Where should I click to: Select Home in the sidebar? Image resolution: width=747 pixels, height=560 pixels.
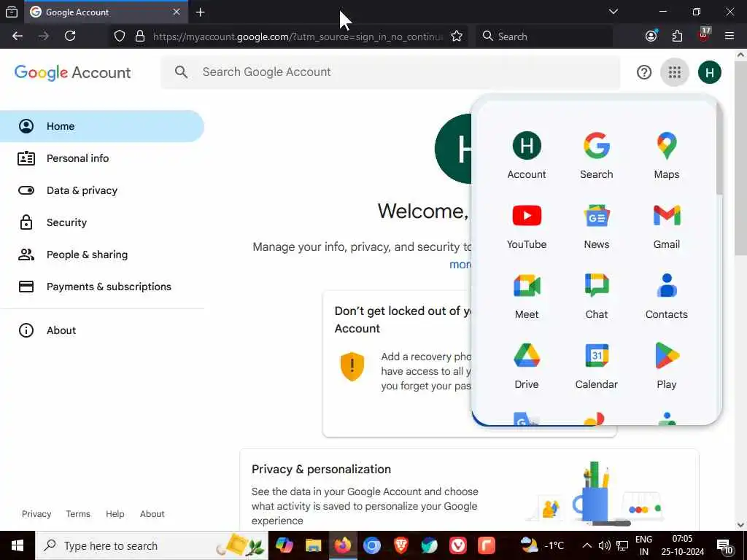point(102,126)
